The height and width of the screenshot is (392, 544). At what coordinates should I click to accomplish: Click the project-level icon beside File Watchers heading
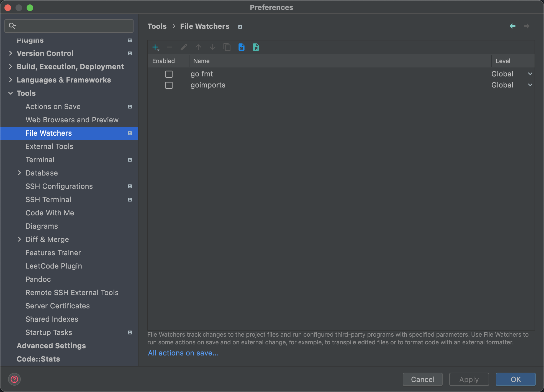pos(240,27)
